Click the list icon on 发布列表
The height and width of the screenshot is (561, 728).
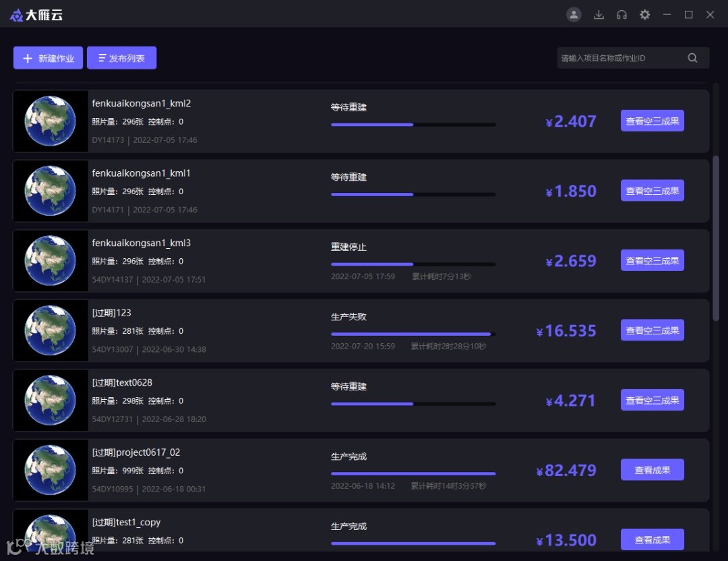pyautogui.click(x=102, y=58)
